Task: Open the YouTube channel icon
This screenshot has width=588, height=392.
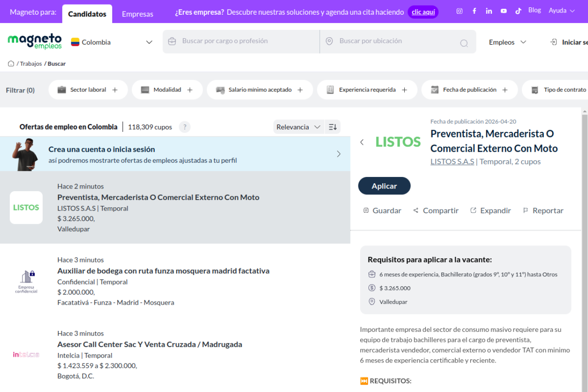Action: 503,11
